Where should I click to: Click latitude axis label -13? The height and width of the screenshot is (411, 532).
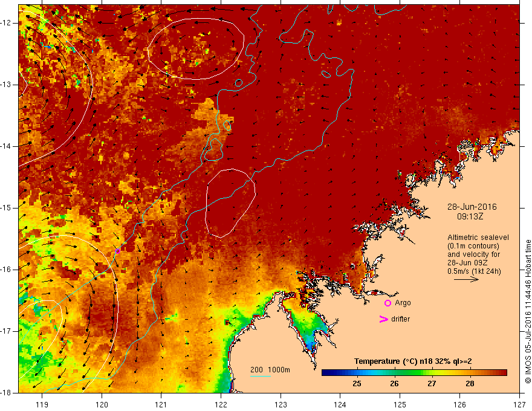tap(7, 85)
